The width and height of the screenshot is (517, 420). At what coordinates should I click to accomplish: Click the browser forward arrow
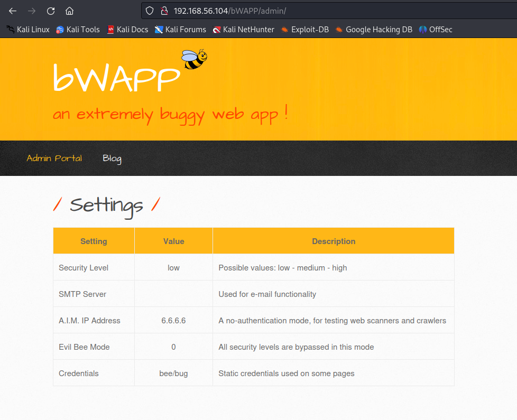coord(32,11)
